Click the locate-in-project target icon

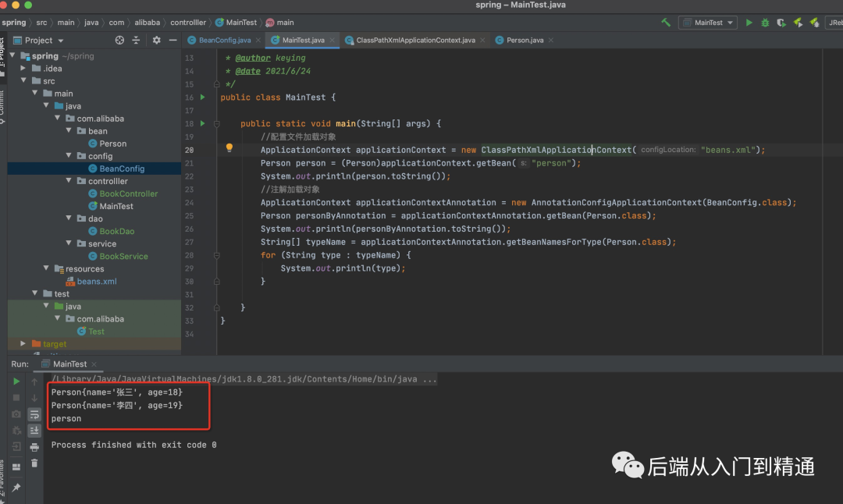(119, 41)
